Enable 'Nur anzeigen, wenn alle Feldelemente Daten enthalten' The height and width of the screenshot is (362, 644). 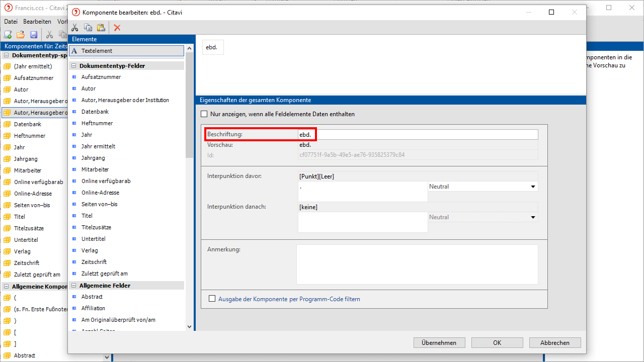point(204,114)
